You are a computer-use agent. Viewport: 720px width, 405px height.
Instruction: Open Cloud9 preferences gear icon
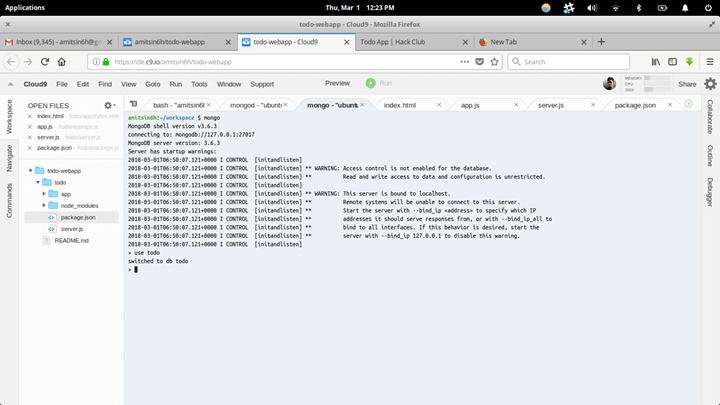click(710, 84)
